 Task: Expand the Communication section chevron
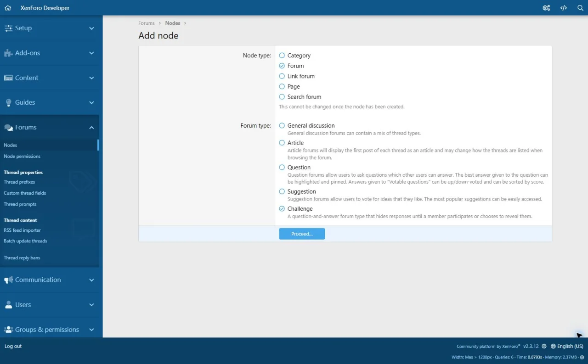pos(91,280)
